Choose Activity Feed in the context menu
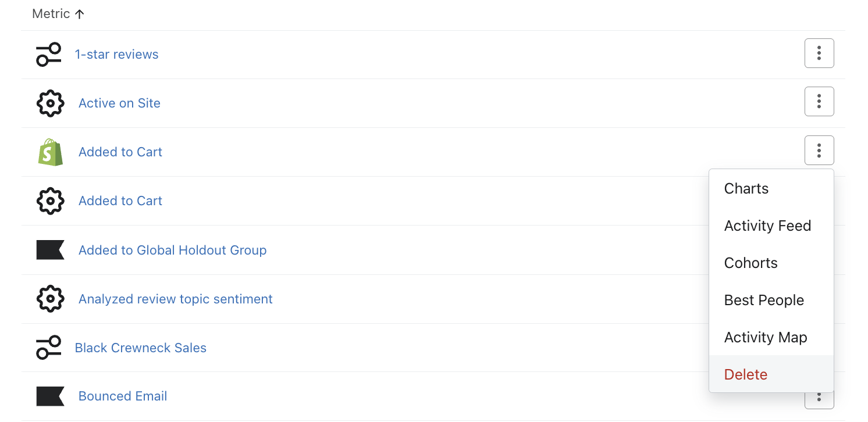This screenshot has width=868, height=422. [x=767, y=226]
